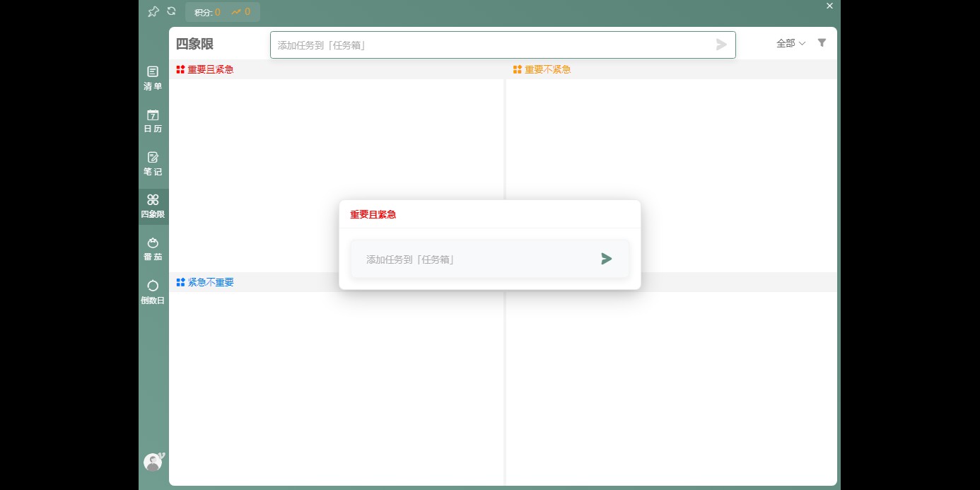
Task: Click the trend score indicator
Action: pyautogui.click(x=241, y=12)
